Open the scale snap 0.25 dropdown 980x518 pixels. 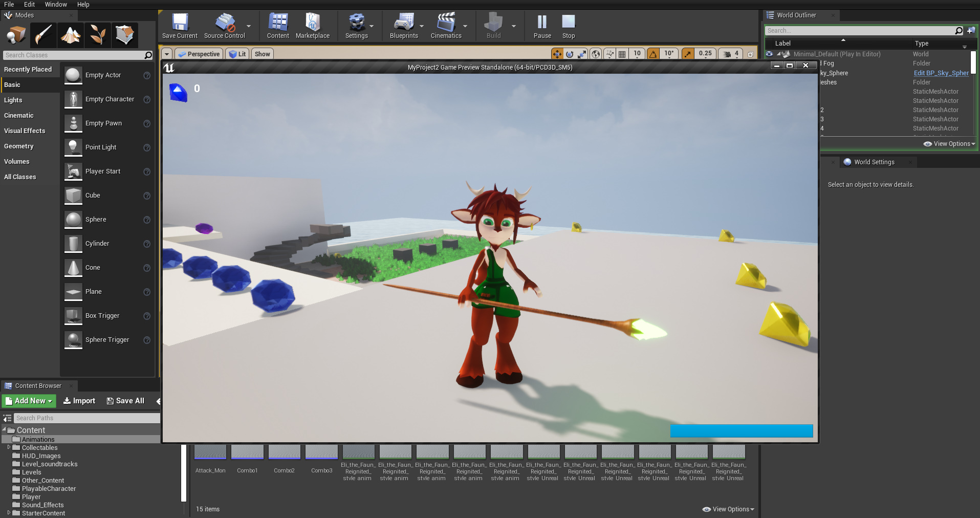click(x=705, y=54)
